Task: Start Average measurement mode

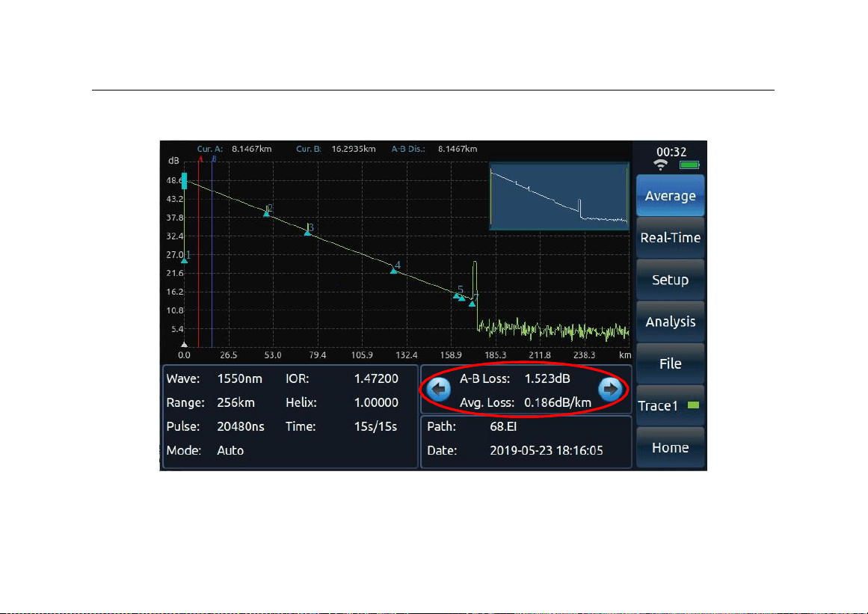Action: (670, 195)
